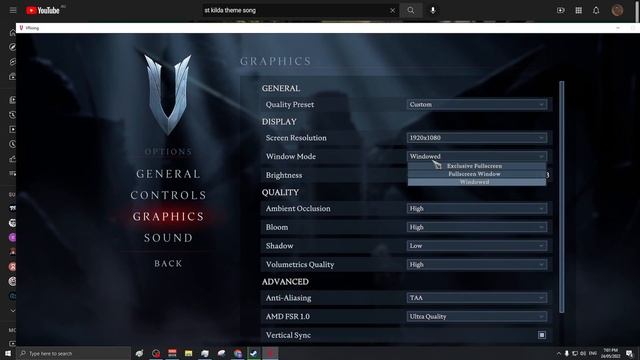Screen dimensions: 640x360
Task: Open the YouTube apps grid
Action: click(578, 10)
